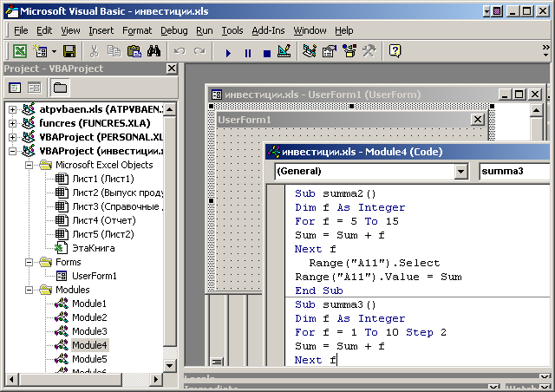Expand the atpvbaen.xls project node
The width and height of the screenshot is (555, 392).
coord(12,109)
